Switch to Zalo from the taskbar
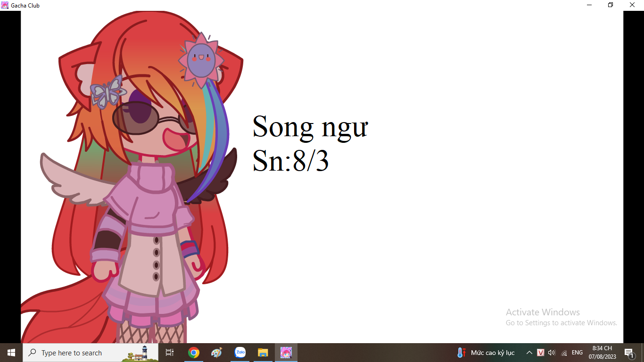Image resolution: width=644 pixels, height=362 pixels. click(x=240, y=353)
